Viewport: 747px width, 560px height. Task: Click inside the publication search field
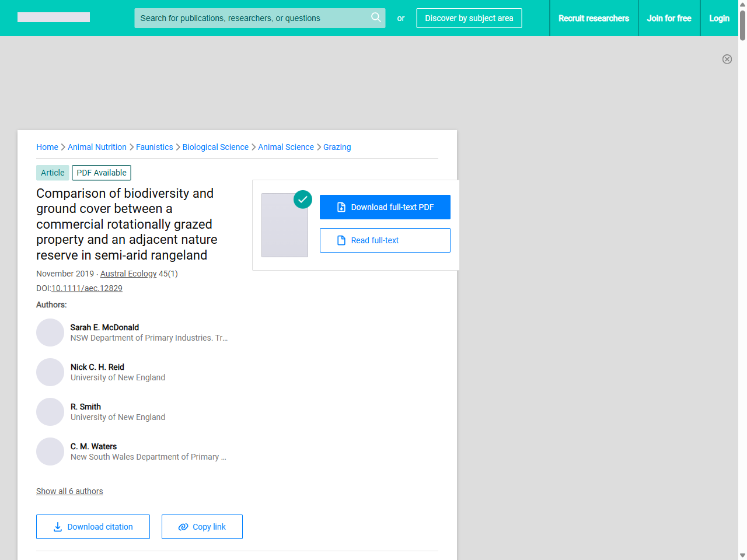click(x=251, y=17)
